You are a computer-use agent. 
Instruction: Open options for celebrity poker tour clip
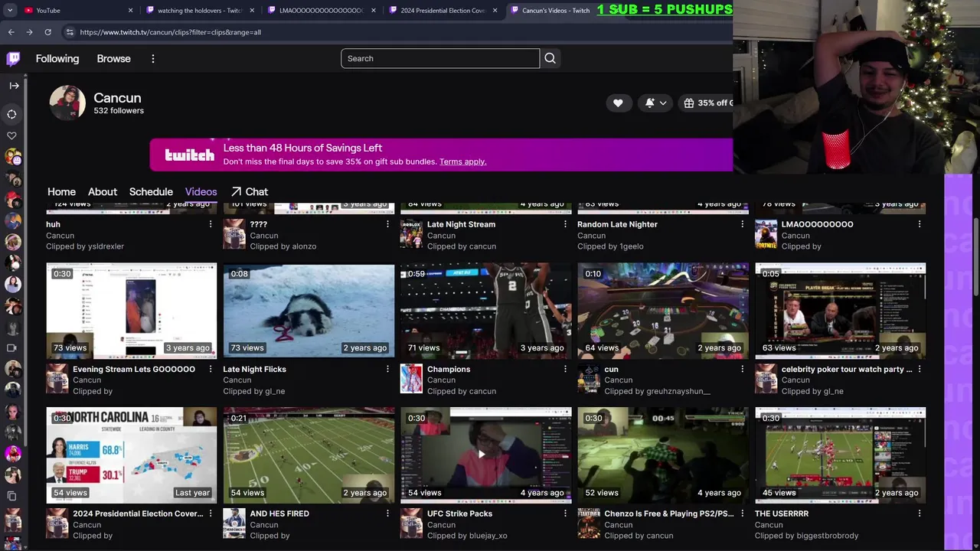(x=920, y=369)
